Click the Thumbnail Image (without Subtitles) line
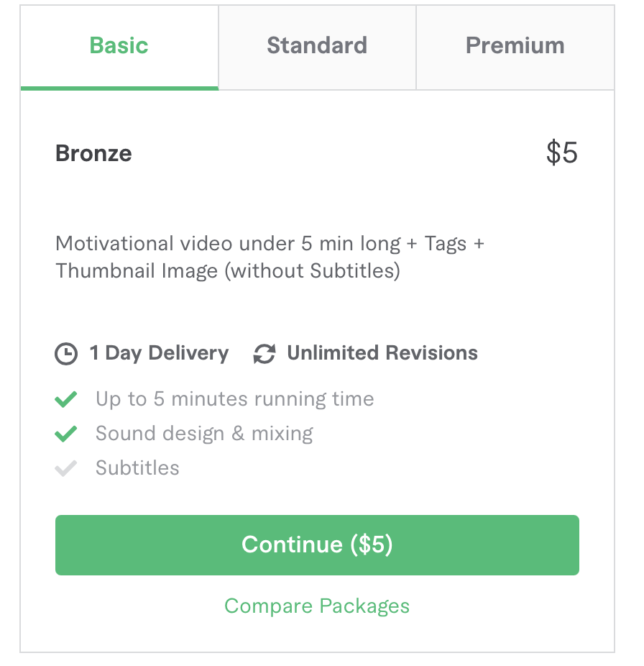Image resolution: width=644 pixels, height=666 pixels. pos(228,271)
